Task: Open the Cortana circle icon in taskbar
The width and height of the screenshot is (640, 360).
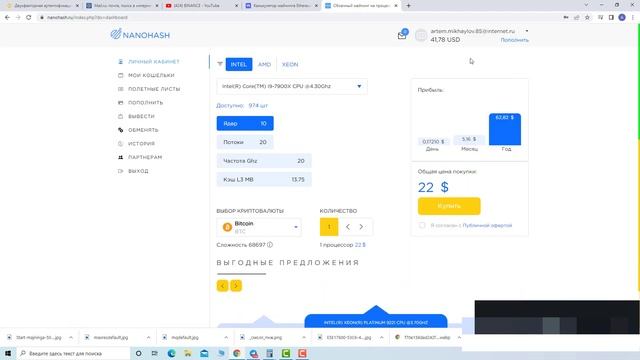Action: tap(138, 353)
